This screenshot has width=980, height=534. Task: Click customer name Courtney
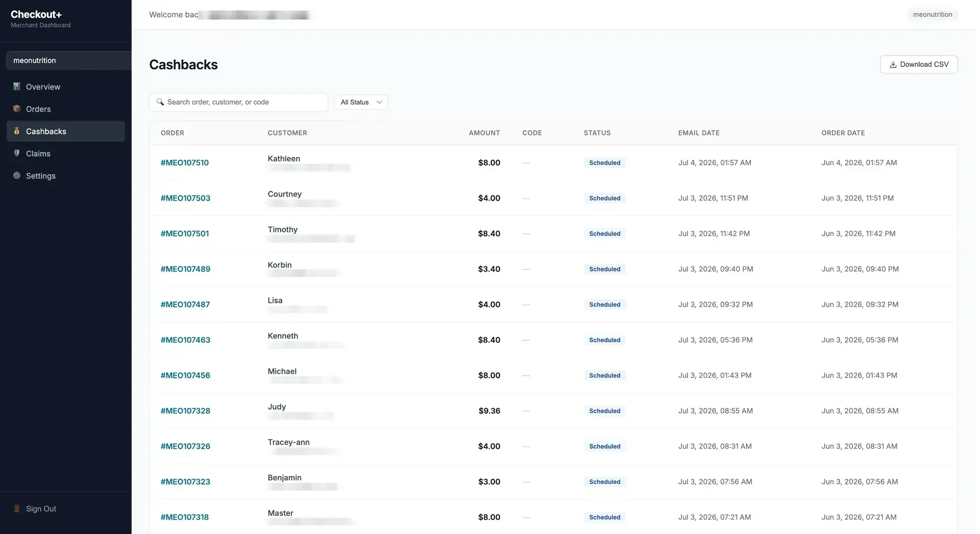pyautogui.click(x=285, y=194)
